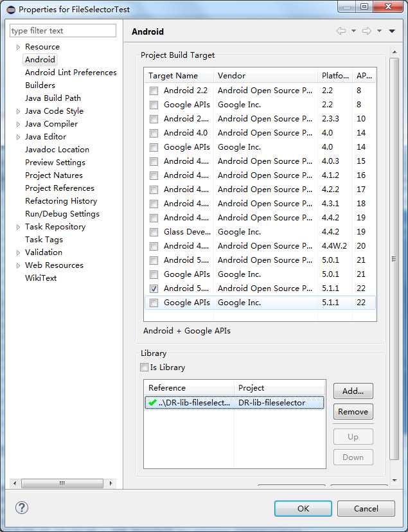Expand the Java Compiler node
Screen dimensions: 408x532
18,124
